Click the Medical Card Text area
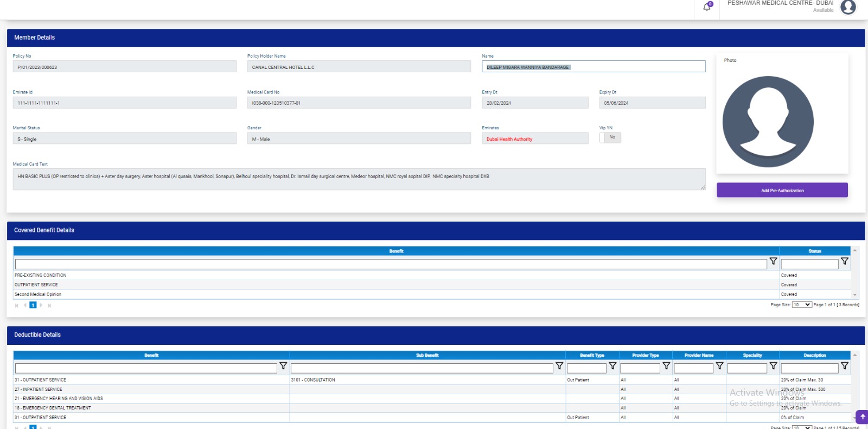The height and width of the screenshot is (429, 868). [x=359, y=179]
